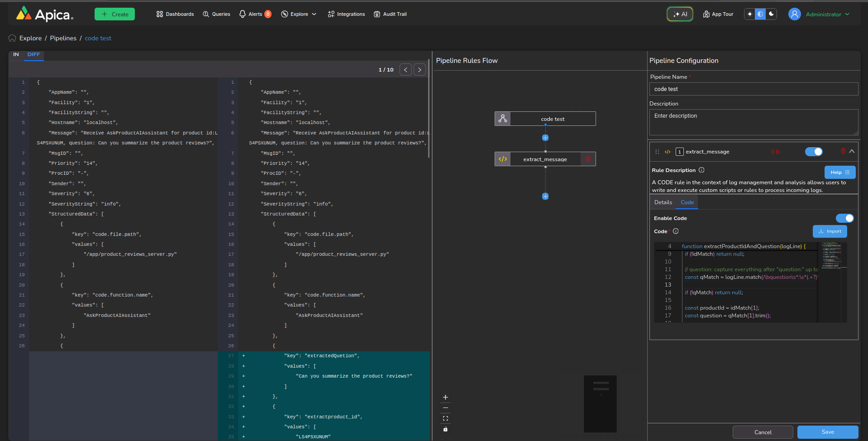Image resolution: width=868 pixels, height=441 pixels.
Task: Switch to dark mode with moon icon
Action: click(772, 14)
